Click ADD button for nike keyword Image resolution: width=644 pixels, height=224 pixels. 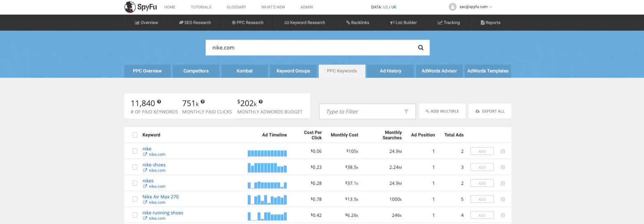point(482,151)
